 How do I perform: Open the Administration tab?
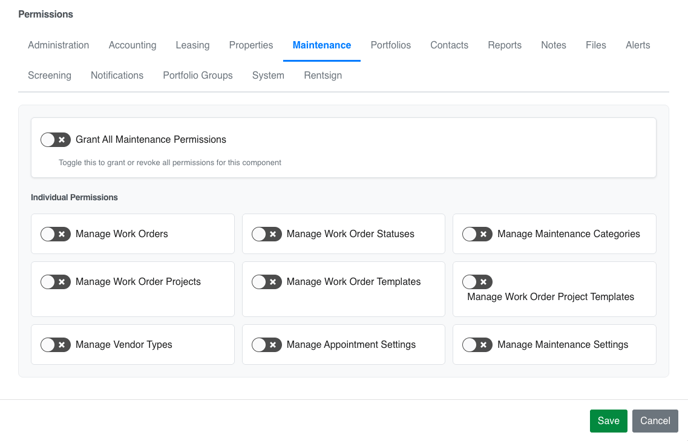[58, 45]
